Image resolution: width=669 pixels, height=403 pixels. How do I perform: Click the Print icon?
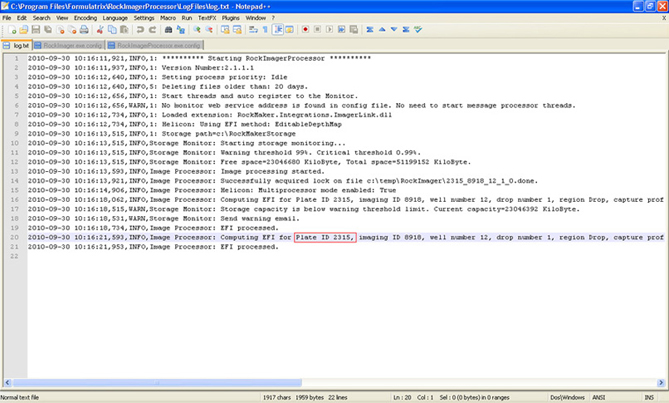click(x=84, y=29)
